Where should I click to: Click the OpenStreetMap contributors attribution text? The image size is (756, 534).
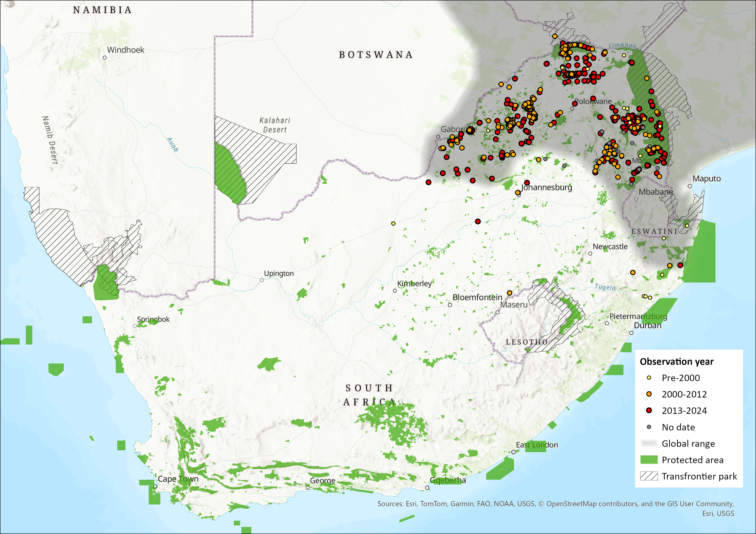click(x=593, y=504)
